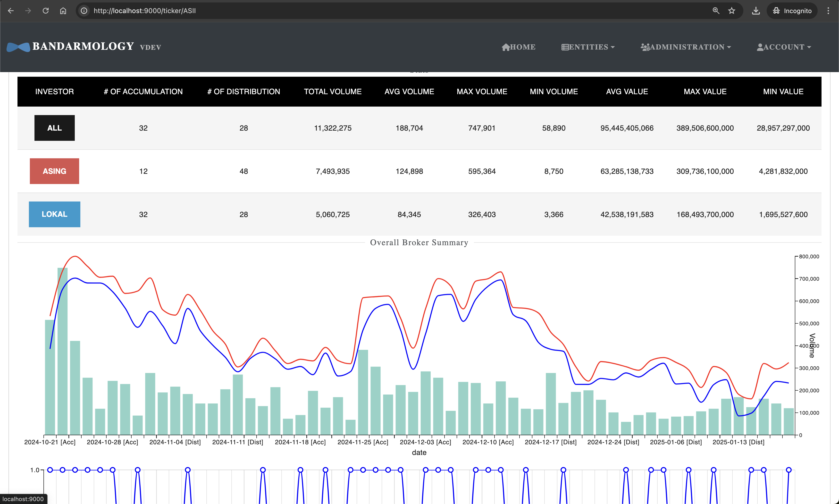Click the tallest volume bar near 2024-10-22
Screen dimensions: 839x504
coord(62,351)
